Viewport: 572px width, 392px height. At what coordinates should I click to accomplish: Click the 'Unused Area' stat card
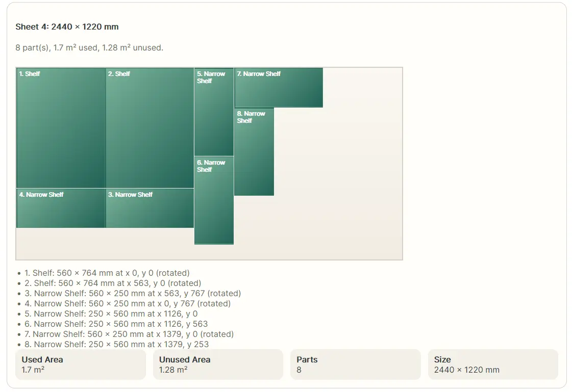218,364
